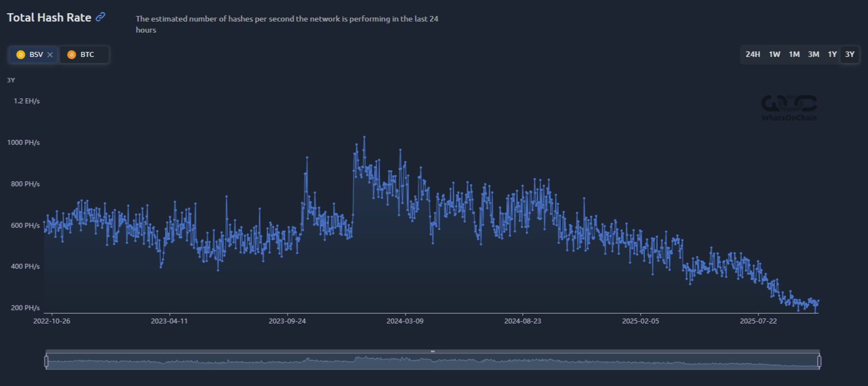Click the 200 PH/s axis label
The height and width of the screenshot is (386, 868).
(25, 308)
